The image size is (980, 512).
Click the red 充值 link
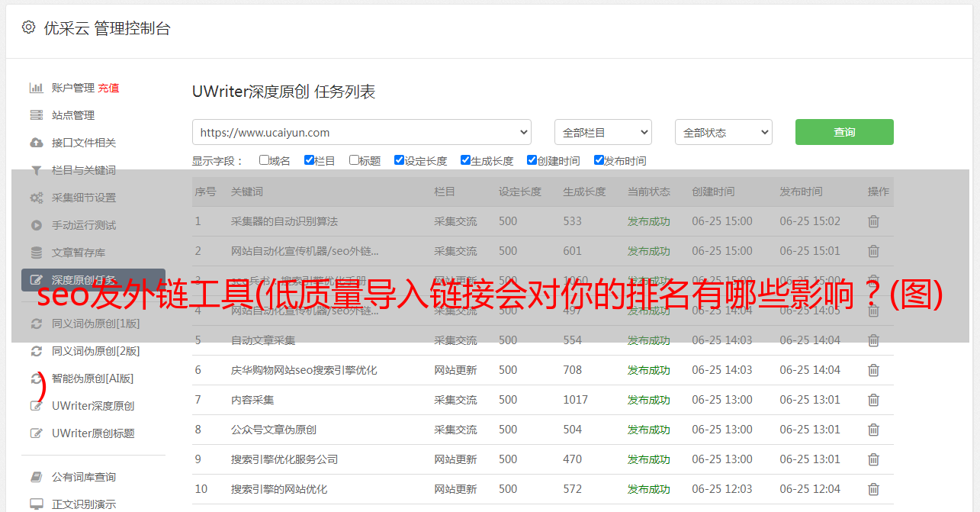[108, 88]
